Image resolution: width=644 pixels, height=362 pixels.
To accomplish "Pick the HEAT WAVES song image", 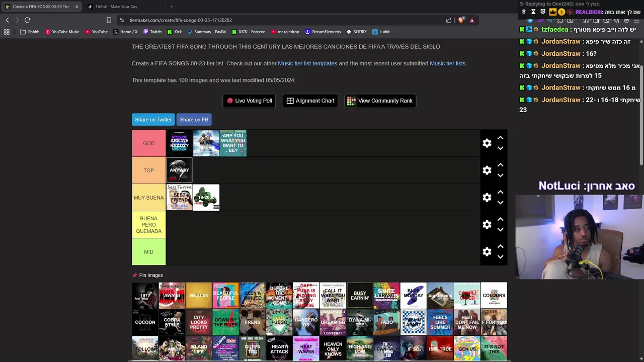I will pyautogui.click(x=306, y=348).
